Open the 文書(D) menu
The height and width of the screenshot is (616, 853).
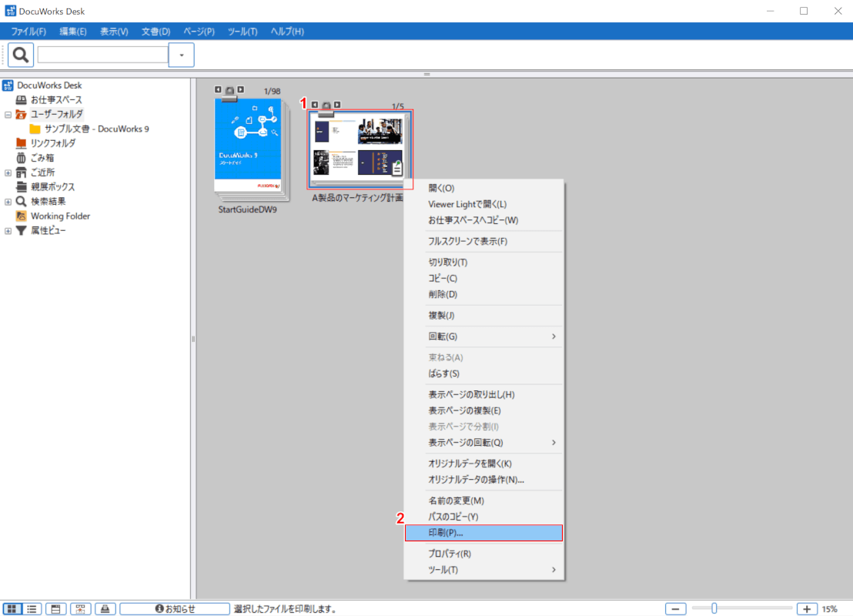[156, 32]
